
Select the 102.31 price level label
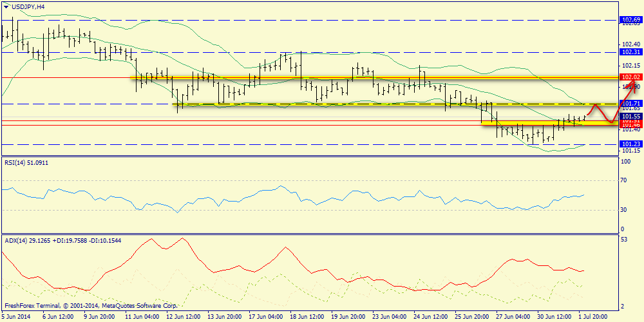631,52
